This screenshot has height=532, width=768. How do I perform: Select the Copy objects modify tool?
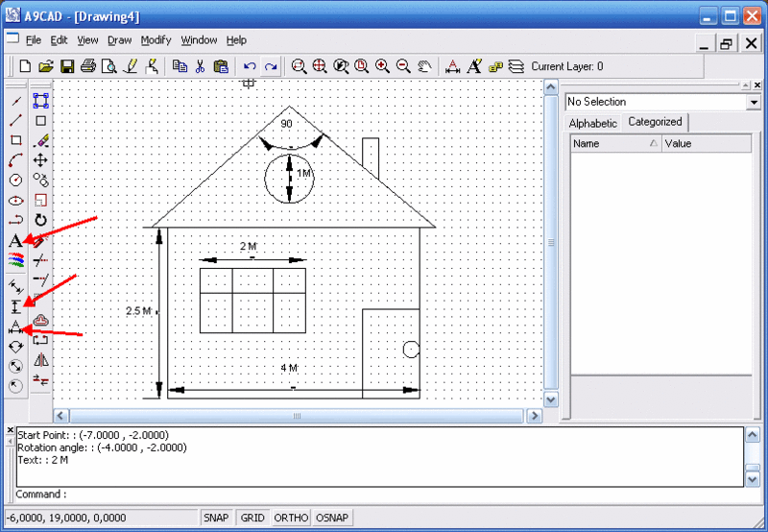tap(40, 180)
